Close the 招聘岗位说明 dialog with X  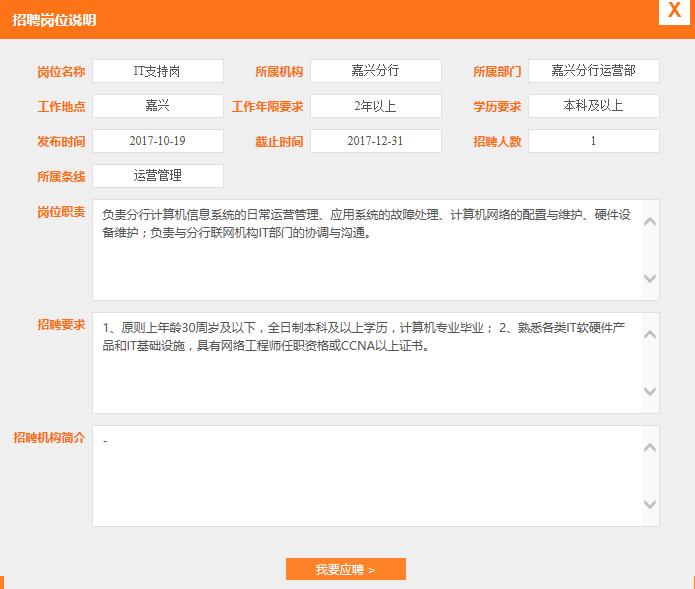pos(672,11)
